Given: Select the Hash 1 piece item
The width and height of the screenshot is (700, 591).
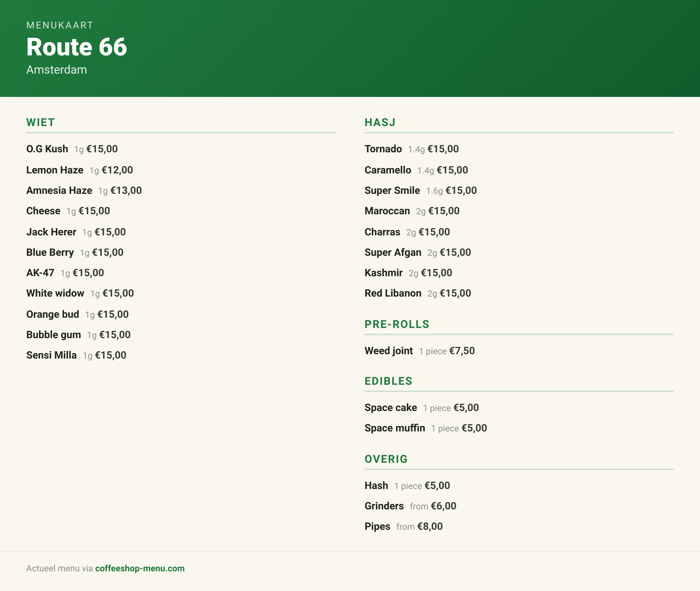Looking at the screenshot, I should click(x=407, y=486).
